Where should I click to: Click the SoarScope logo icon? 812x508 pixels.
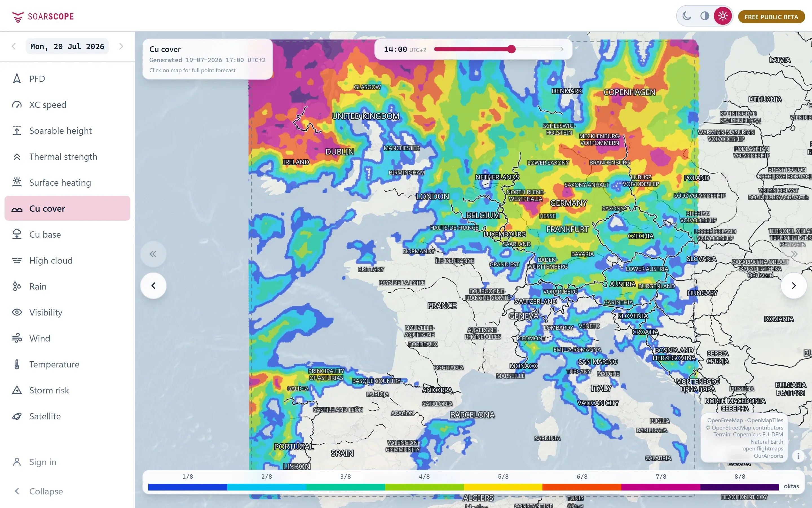[x=18, y=17]
